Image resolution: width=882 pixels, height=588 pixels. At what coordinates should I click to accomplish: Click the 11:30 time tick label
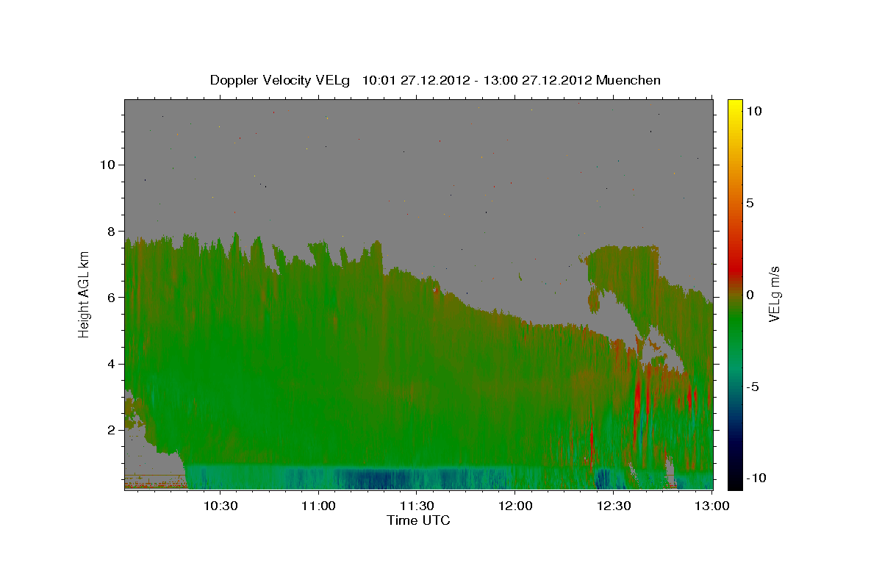pyautogui.click(x=417, y=506)
